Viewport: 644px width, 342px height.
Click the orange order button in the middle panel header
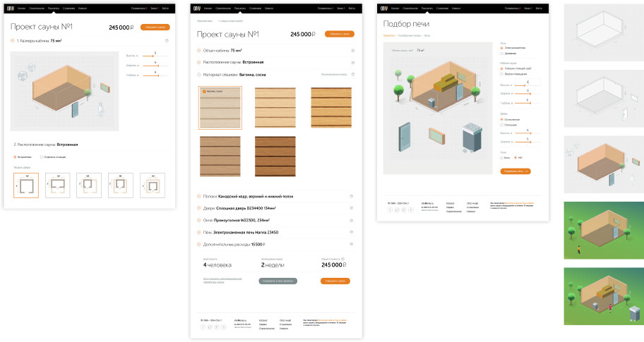click(x=339, y=34)
